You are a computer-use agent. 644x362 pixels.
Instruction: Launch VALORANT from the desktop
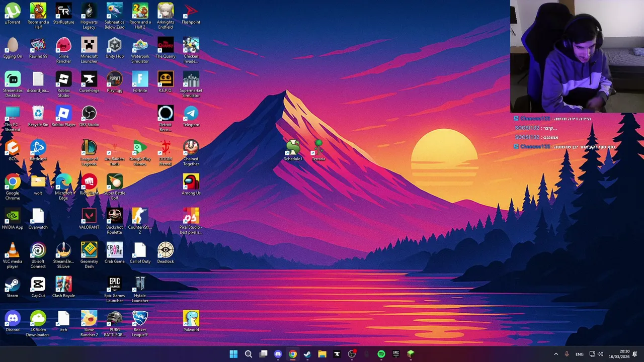(89, 219)
